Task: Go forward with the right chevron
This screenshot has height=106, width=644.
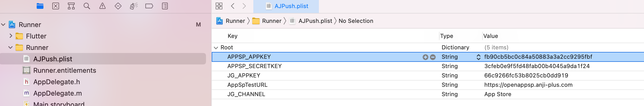Action: [x=244, y=6]
